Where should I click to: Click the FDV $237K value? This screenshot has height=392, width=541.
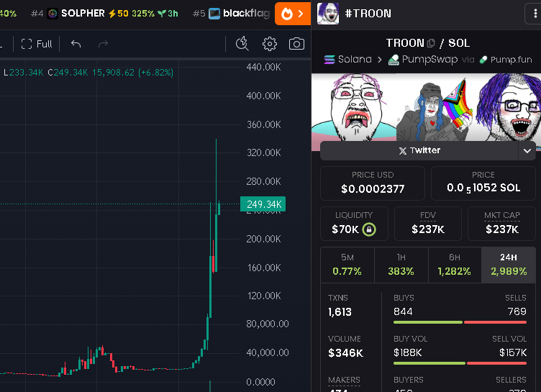click(x=428, y=229)
